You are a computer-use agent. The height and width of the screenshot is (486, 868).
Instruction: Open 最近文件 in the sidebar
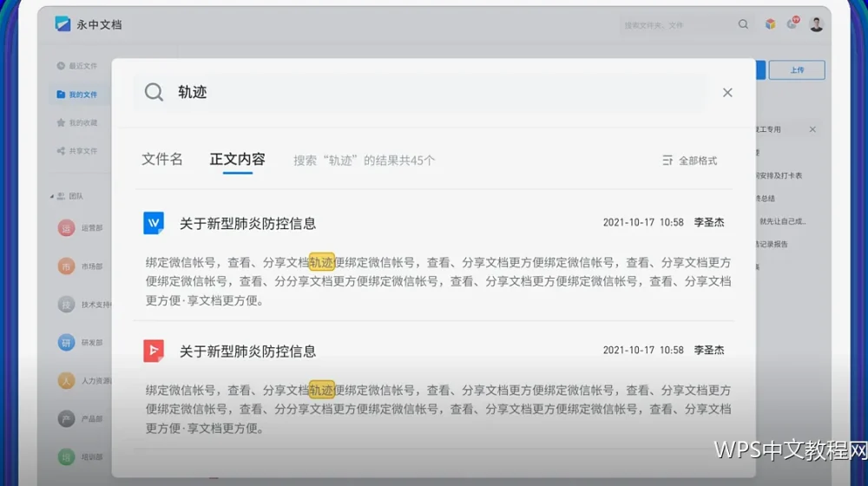click(77, 66)
